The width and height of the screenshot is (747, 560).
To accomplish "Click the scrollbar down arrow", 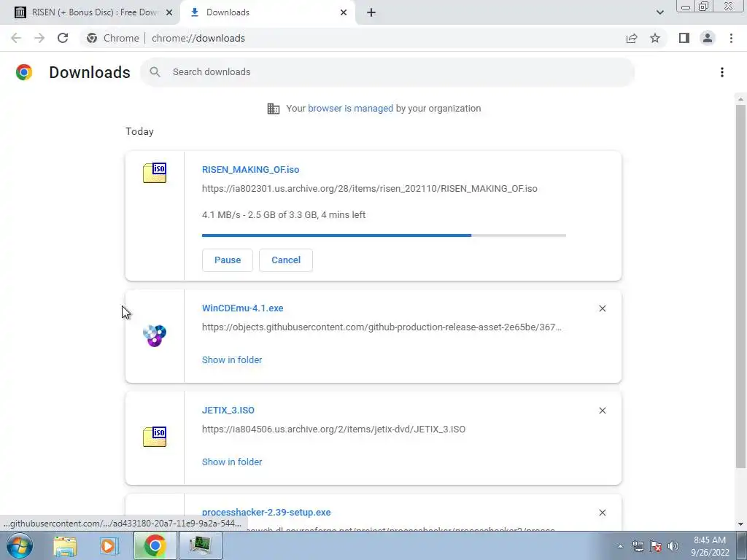I will tap(740, 524).
